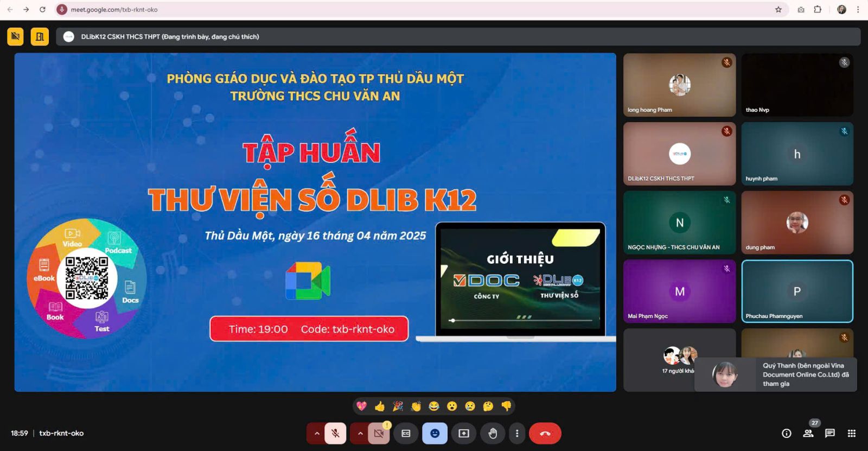868x451 pixels.
Task: Click the yellow door extension button
Action: pos(40,36)
